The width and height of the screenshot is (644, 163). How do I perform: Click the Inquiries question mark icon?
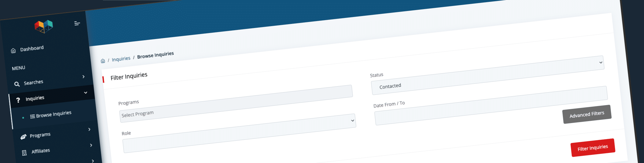(18, 100)
